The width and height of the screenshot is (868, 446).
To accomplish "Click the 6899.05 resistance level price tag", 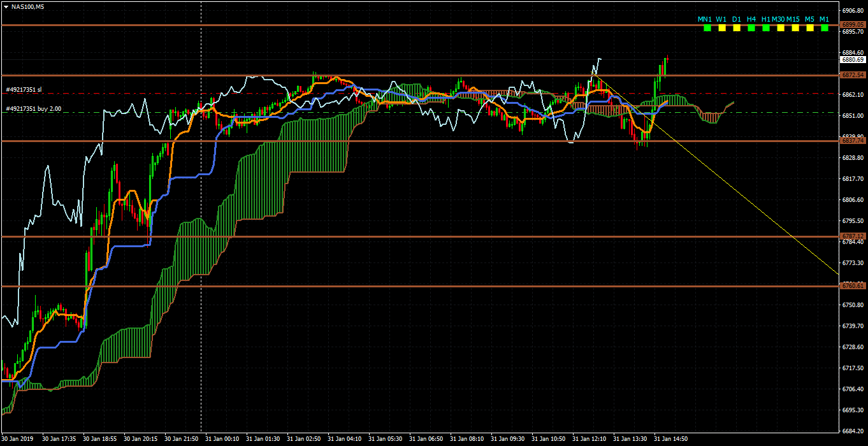I will point(852,25).
